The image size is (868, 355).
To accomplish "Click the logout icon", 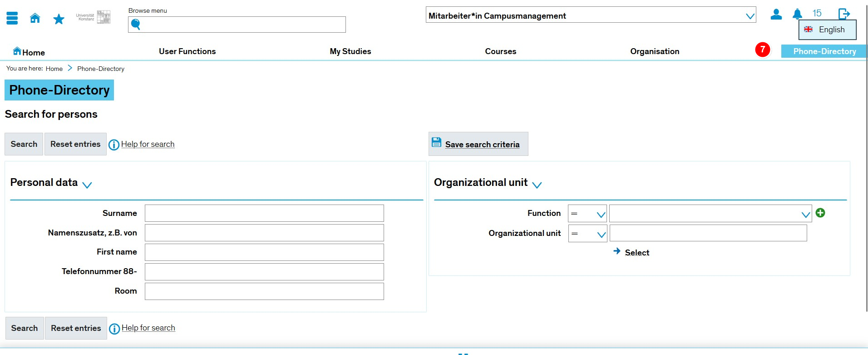I will pos(844,14).
